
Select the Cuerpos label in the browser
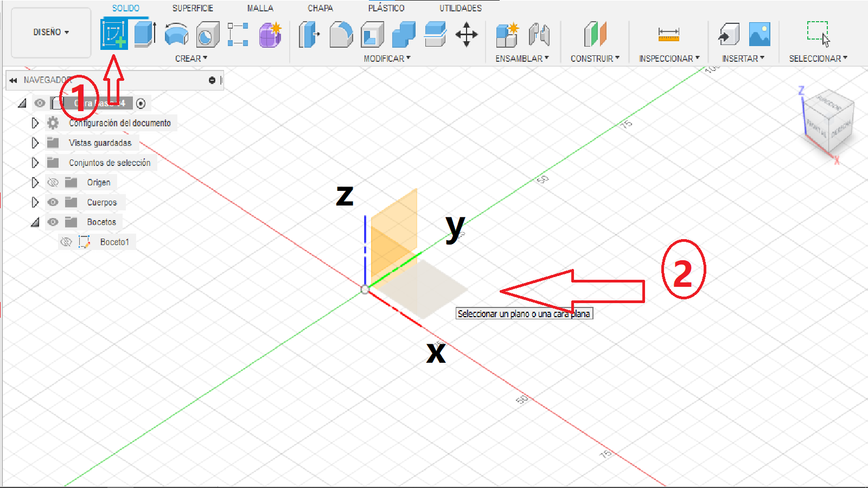click(x=102, y=202)
